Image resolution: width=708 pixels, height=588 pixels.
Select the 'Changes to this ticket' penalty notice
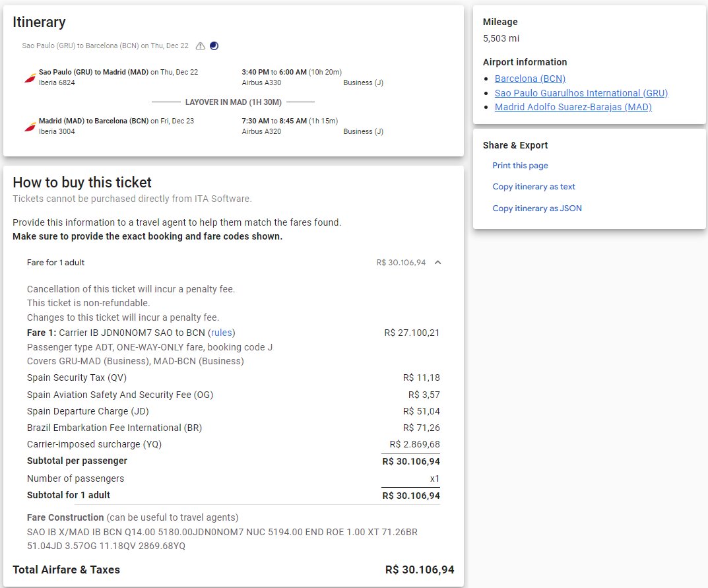point(123,317)
